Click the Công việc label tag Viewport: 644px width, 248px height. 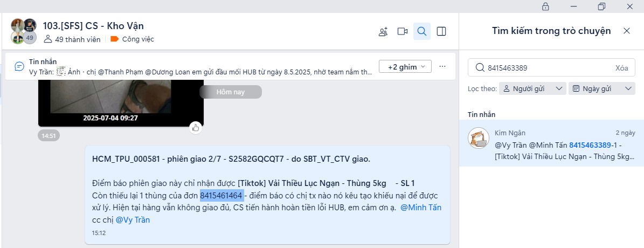pyautogui.click(x=132, y=39)
